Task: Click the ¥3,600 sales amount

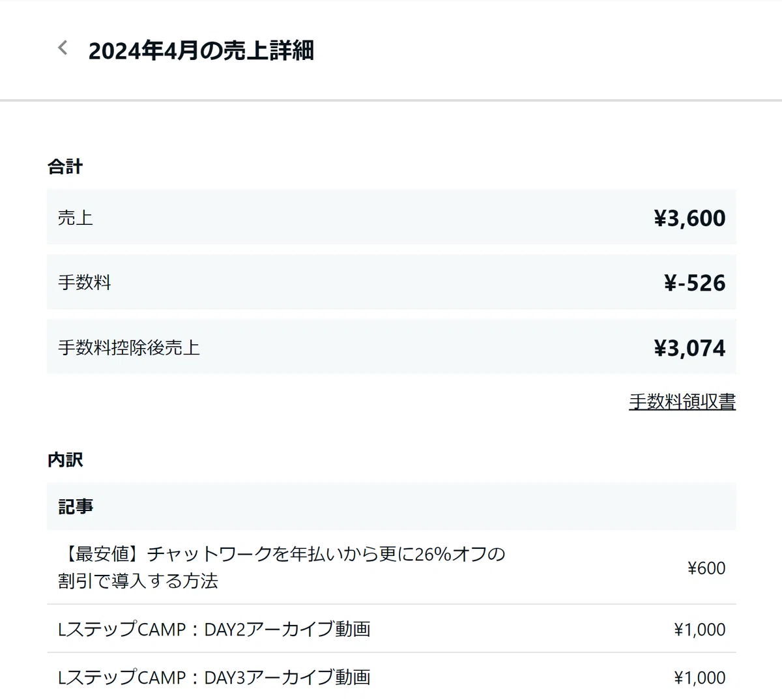Action: pos(689,218)
